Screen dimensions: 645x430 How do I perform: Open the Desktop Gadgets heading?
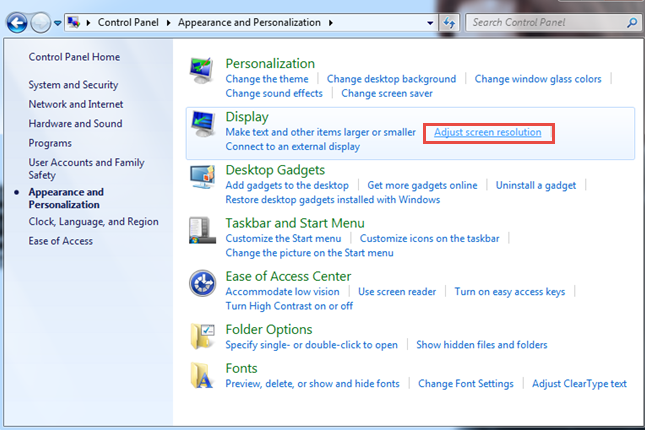click(275, 170)
